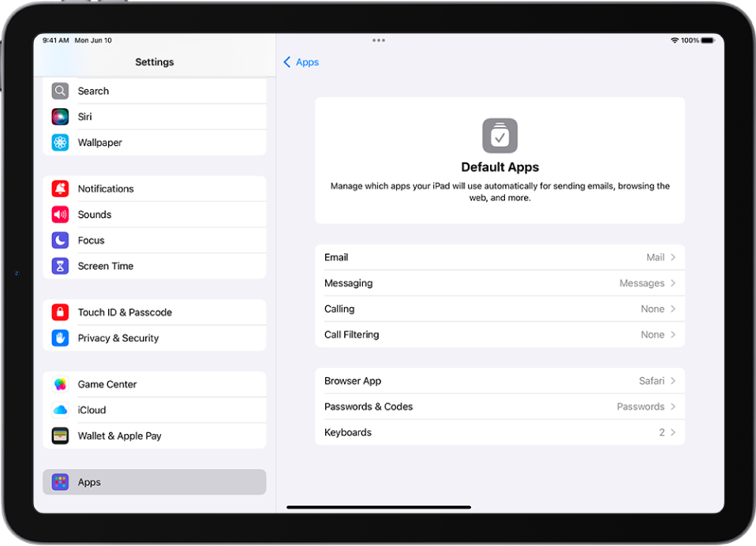Click the 9:41 AM clock

(55, 40)
